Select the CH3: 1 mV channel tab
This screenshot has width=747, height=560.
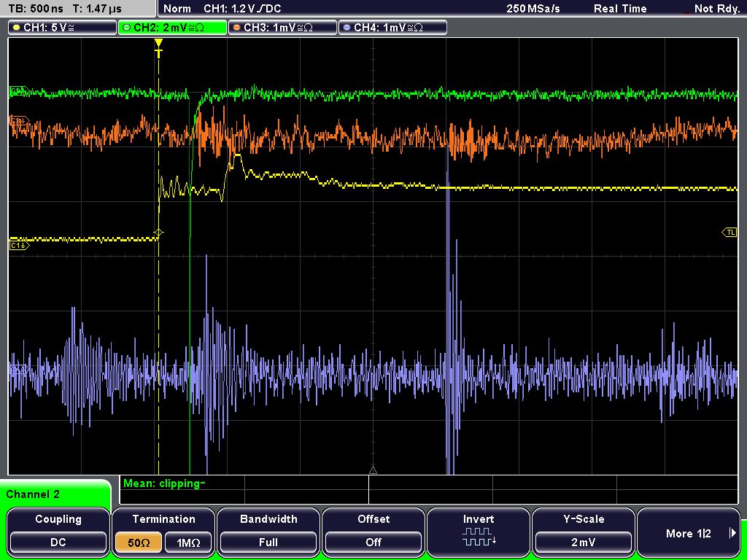pos(282,28)
